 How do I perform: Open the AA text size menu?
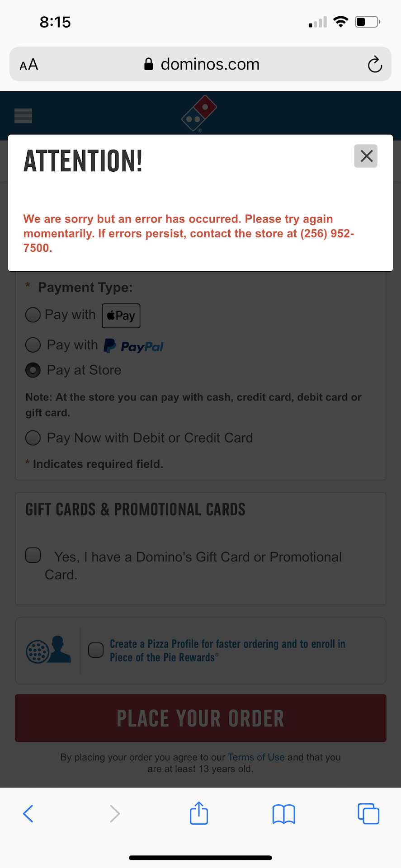29,65
